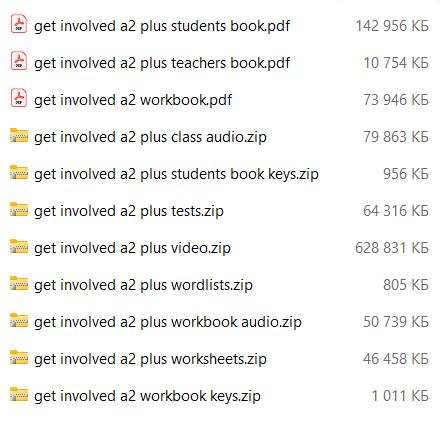Select get involved a2 workbook keys.zip name
Viewport: 445px width, 431px height.
point(147,396)
